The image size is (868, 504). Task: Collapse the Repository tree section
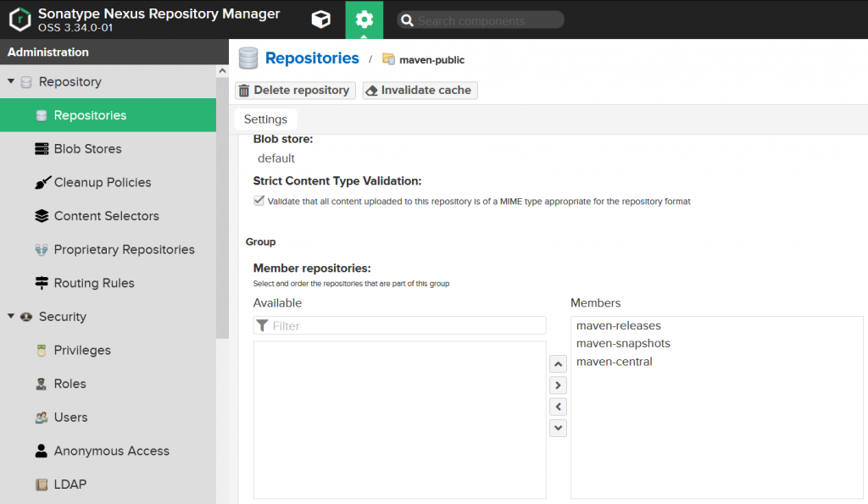10,81
